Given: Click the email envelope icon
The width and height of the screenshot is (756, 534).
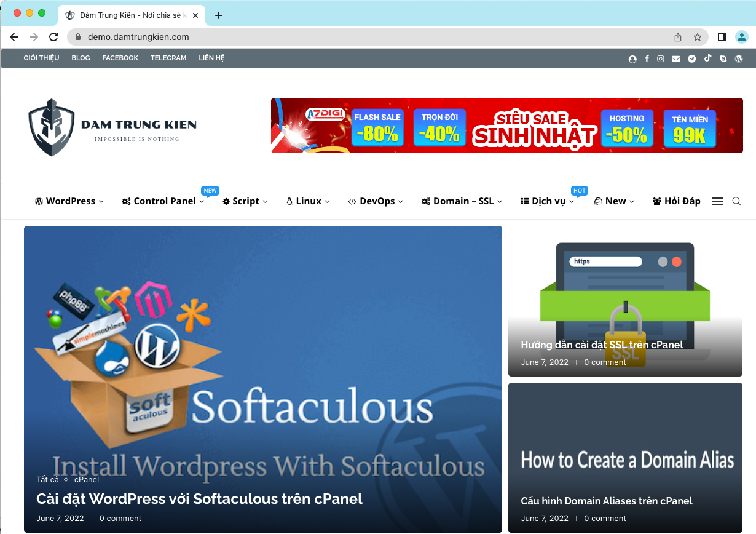Looking at the screenshot, I should pos(676,58).
